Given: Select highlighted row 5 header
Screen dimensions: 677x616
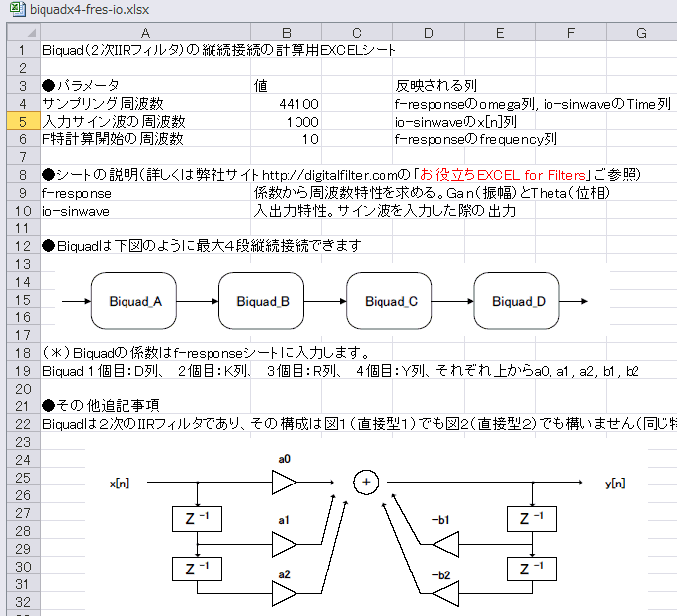Looking at the screenshot, I should coord(24,122).
